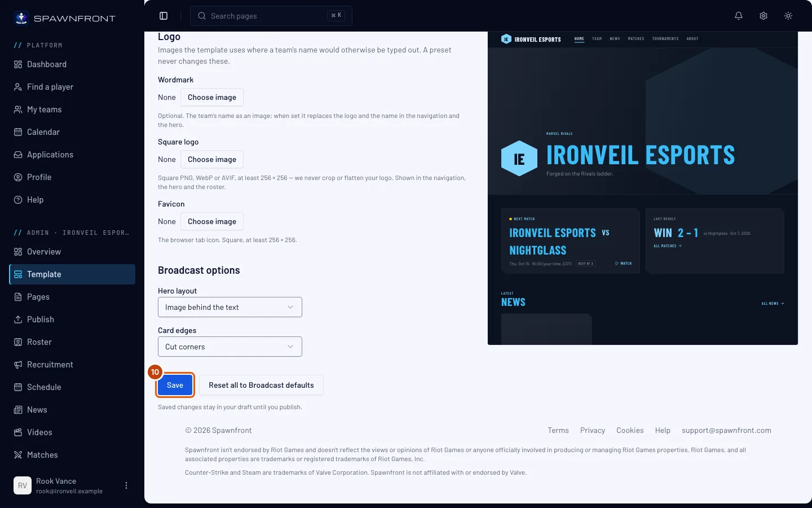Click the Spawnfront logo icon

click(x=21, y=18)
